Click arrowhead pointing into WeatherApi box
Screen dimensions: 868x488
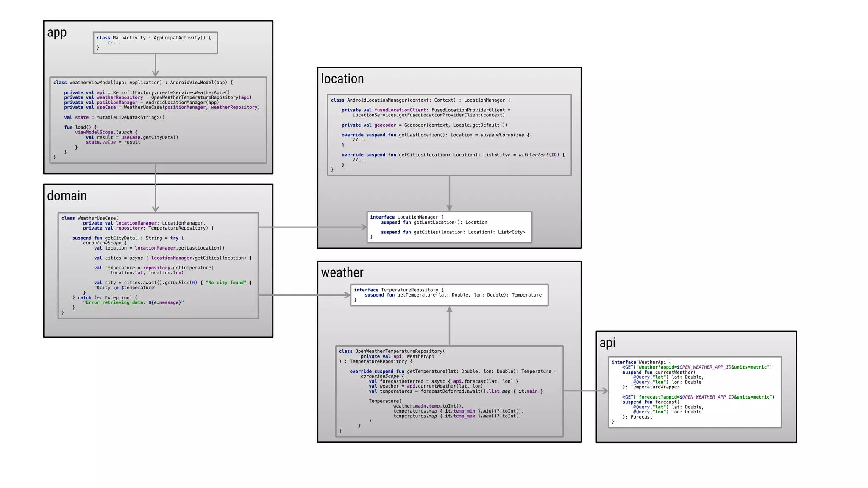(605, 391)
